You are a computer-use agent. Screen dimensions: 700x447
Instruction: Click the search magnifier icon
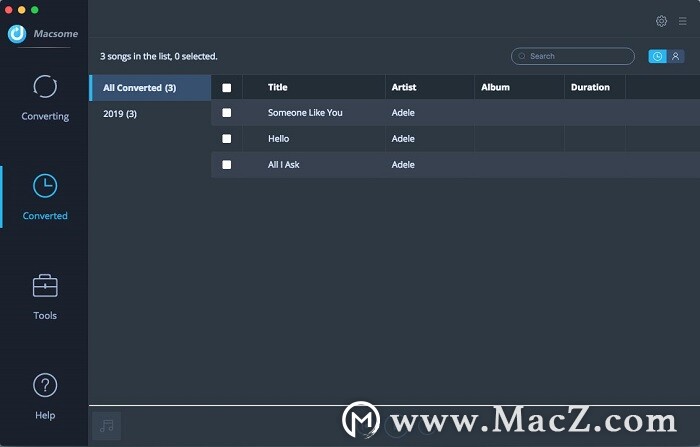521,56
